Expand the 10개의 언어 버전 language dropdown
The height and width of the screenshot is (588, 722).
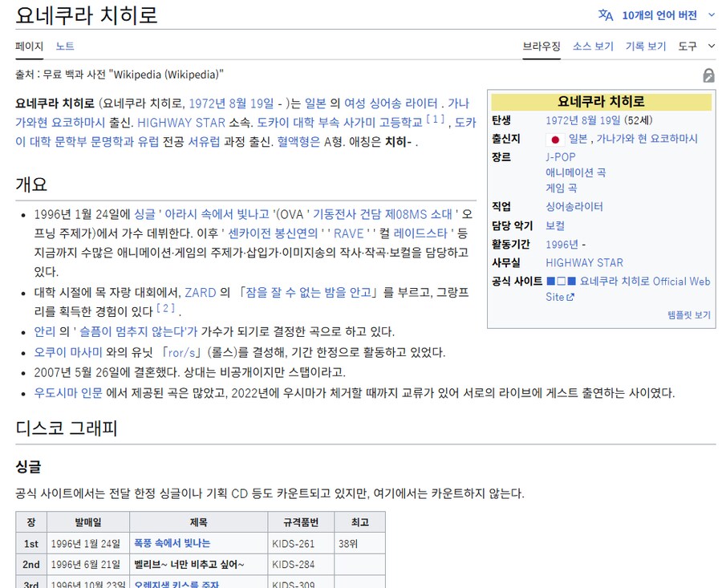[668, 15]
